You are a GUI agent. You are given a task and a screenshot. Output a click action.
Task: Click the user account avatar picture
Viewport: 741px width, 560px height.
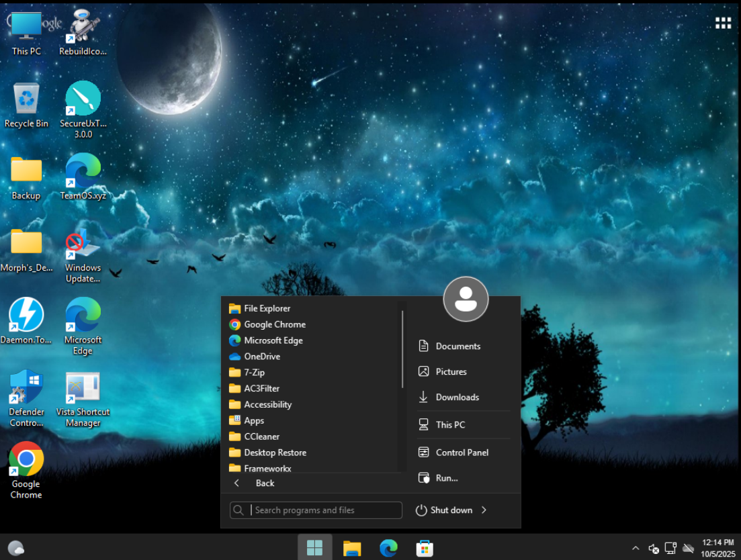point(466,299)
